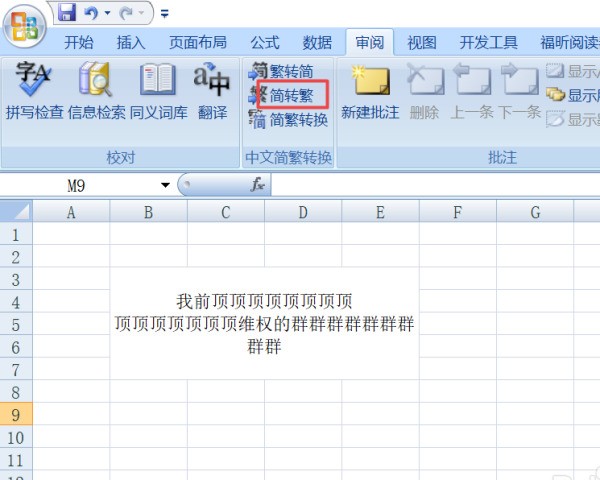Switch to the 开始 tab

[x=79, y=42]
